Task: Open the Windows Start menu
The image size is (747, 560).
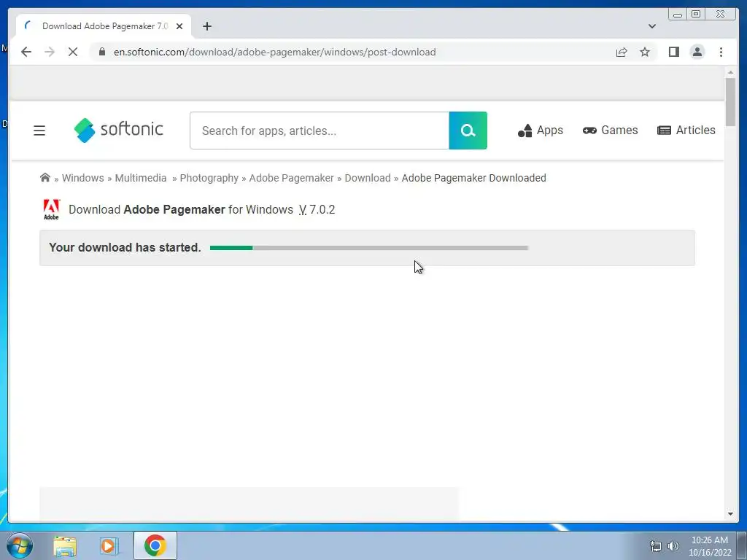Action: [20, 545]
